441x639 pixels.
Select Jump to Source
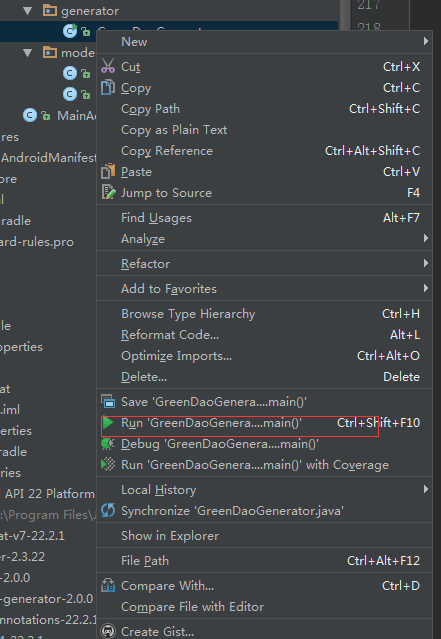click(x=265, y=193)
